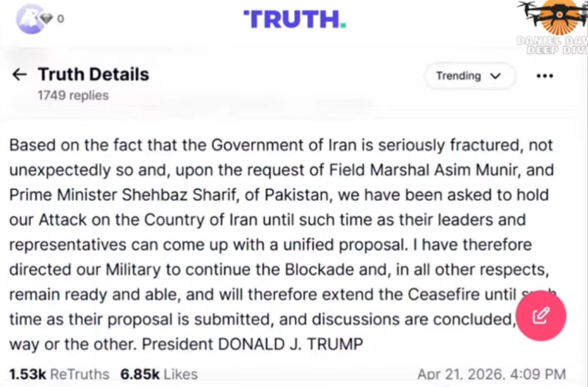Click the President DONALD J. TRUMP signature
The width and height of the screenshot is (588, 387).
[x=252, y=344]
